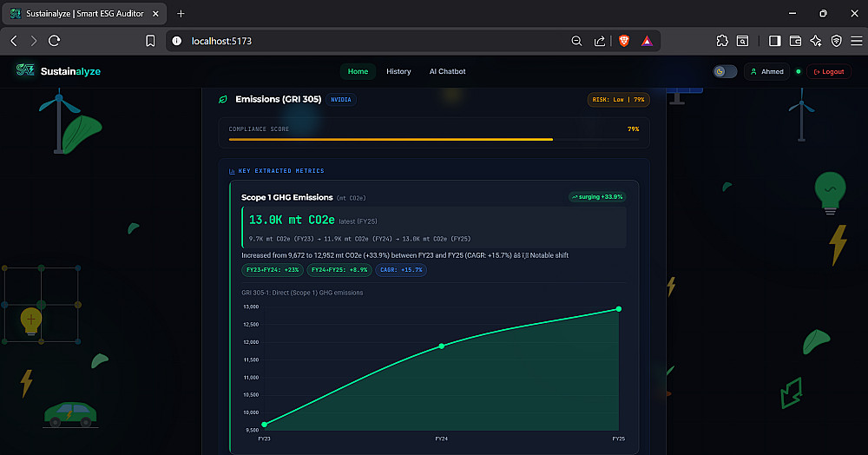Restore down the browser window
868x455 pixels.
coord(823,13)
